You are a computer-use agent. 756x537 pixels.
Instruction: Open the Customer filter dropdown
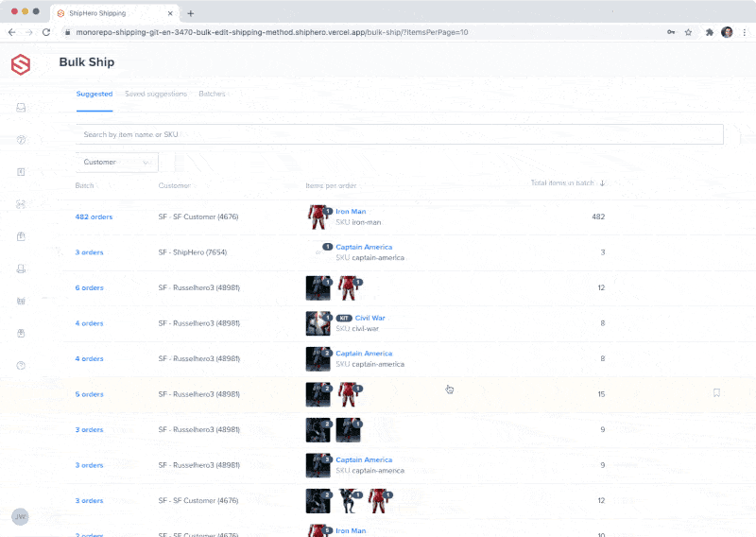[x=117, y=162]
